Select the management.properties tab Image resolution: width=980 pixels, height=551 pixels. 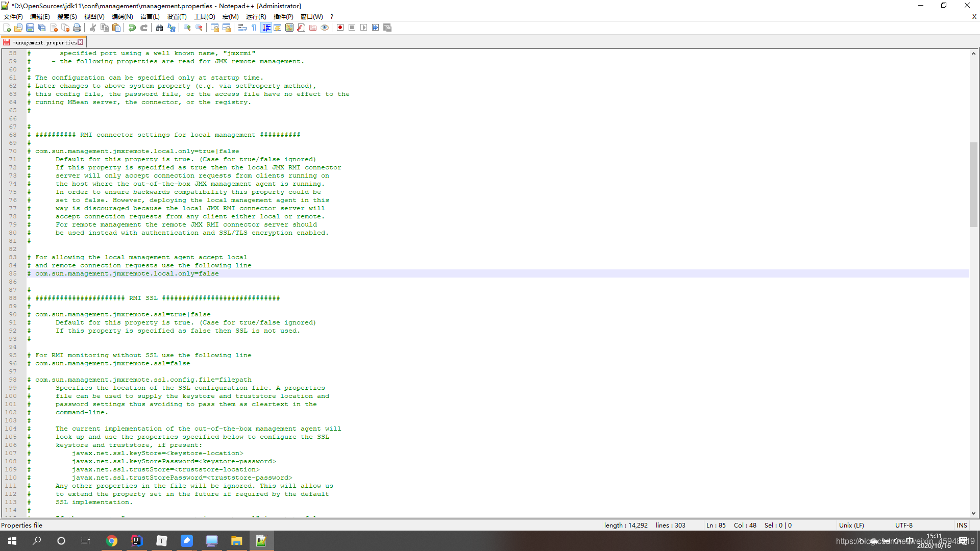click(x=43, y=42)
